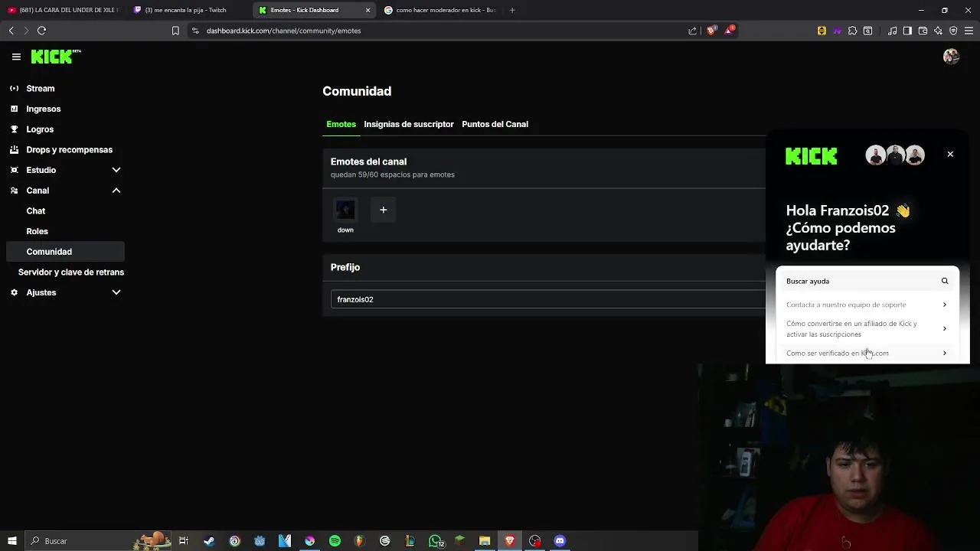Click the Windows taskbar Buscar search box
This screenshot has width=980, height=551.
coord(98,541)
